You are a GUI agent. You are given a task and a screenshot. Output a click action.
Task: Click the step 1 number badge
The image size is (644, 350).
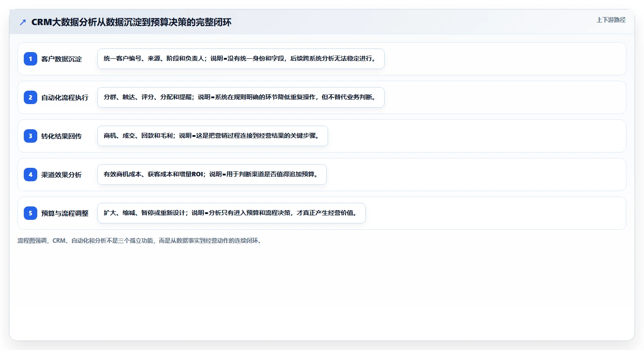(x=31, y=59)
